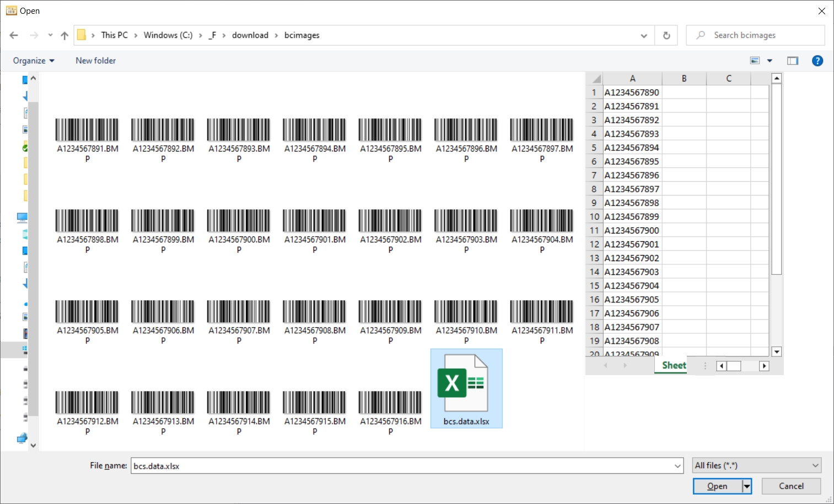834x504 pixels.
Task: Select the A1234567895.BMP barcode image
Action: (390, 129)
